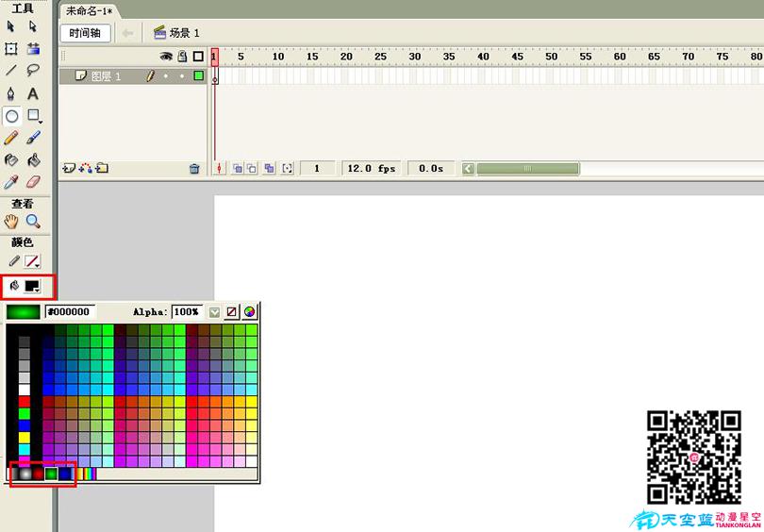Toggle lock dot of 图层 1
The image size is (764, 532).
click(x=182, y=76)
